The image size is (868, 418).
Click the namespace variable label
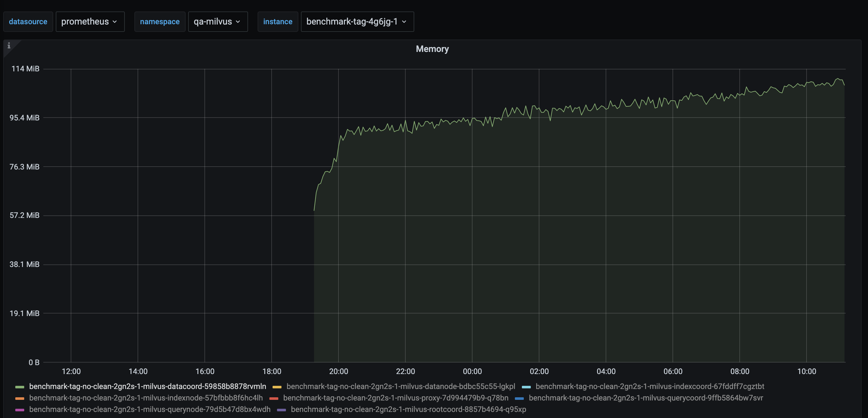click(x=160, y=22)
